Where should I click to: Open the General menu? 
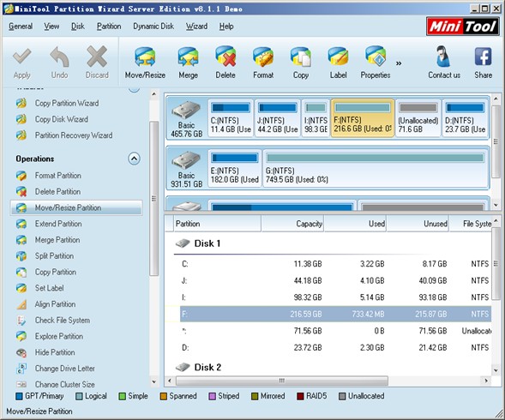21,27
